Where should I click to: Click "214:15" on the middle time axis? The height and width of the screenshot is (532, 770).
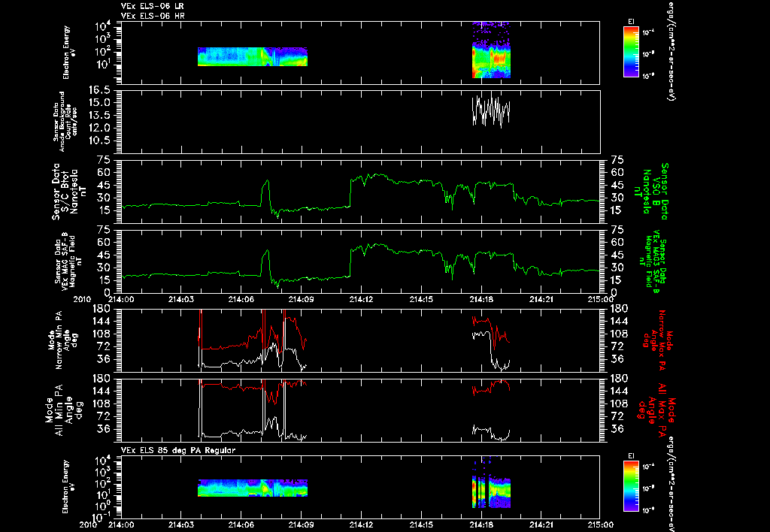click(x=421, y=299)
